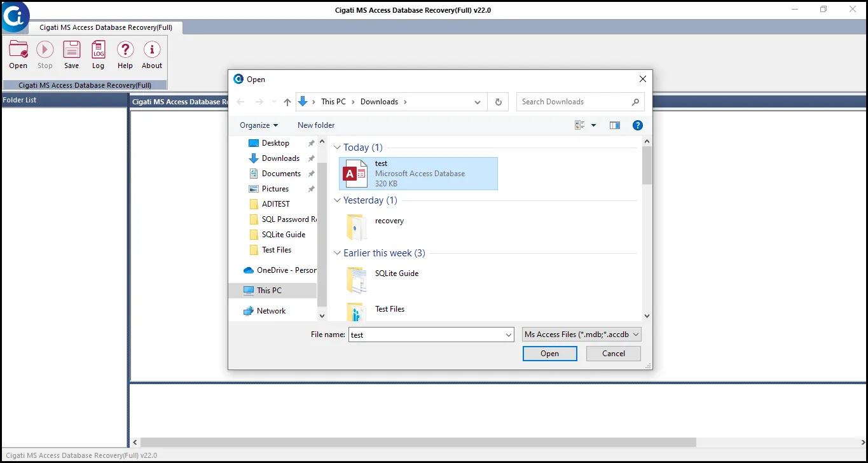Open the Help icon
This screenshot has width=868, height=463.
point(125,50)
